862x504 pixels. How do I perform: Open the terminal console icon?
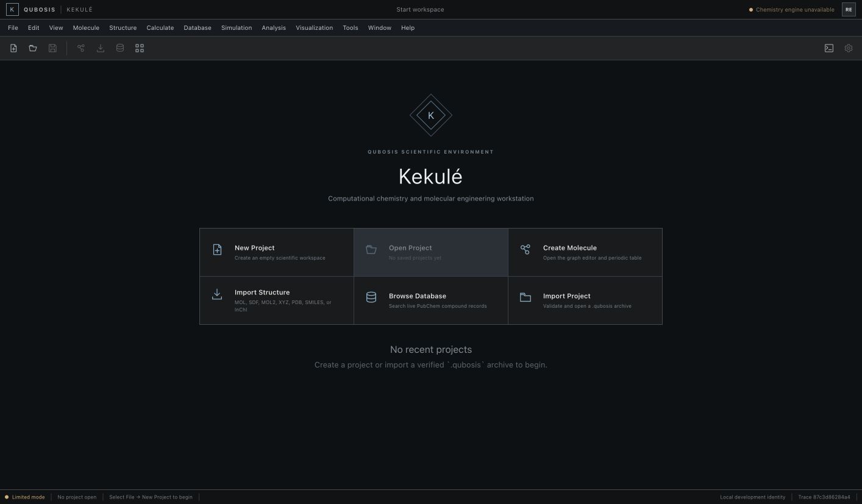click(829, 48)
